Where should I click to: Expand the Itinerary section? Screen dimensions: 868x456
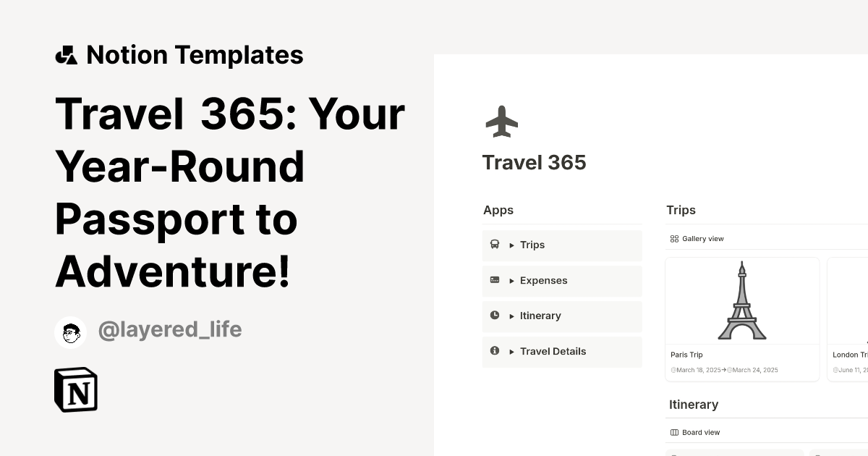tap(513, 316)
